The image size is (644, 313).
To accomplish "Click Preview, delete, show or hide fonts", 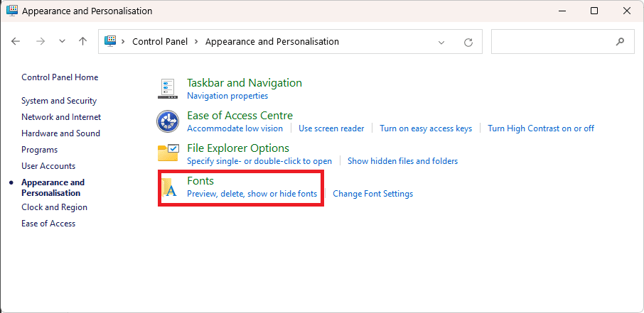I will point(252,194).
